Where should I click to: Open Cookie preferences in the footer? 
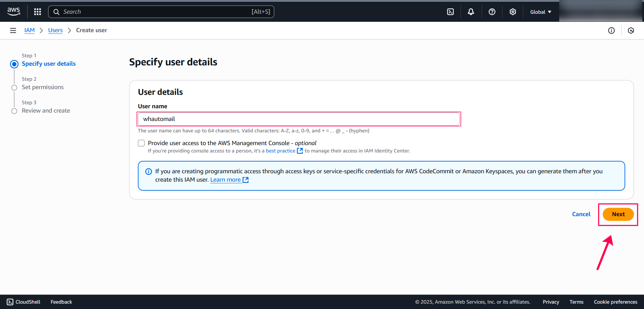tap(615, 302)
